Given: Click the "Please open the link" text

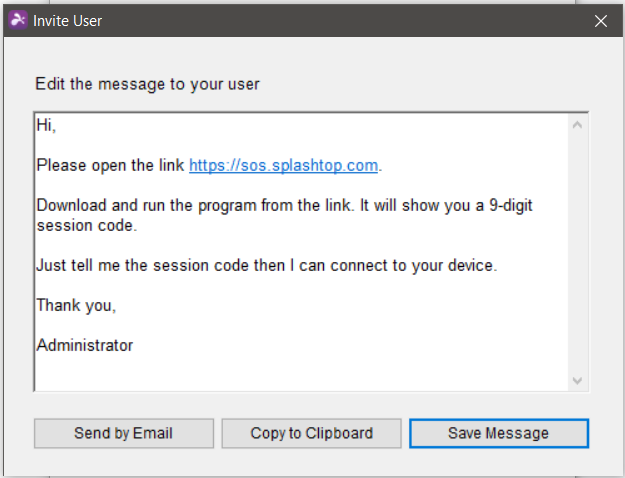Looking at the screenshot, I should coord(110,165).
